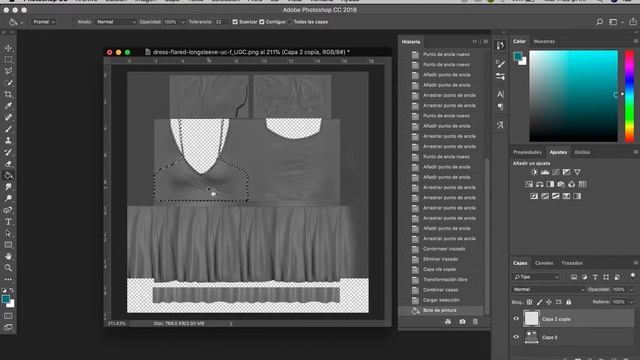Open the Relleno dropdown in Capas
This screenshot has height=360, width=640.
tap(631, 302)
